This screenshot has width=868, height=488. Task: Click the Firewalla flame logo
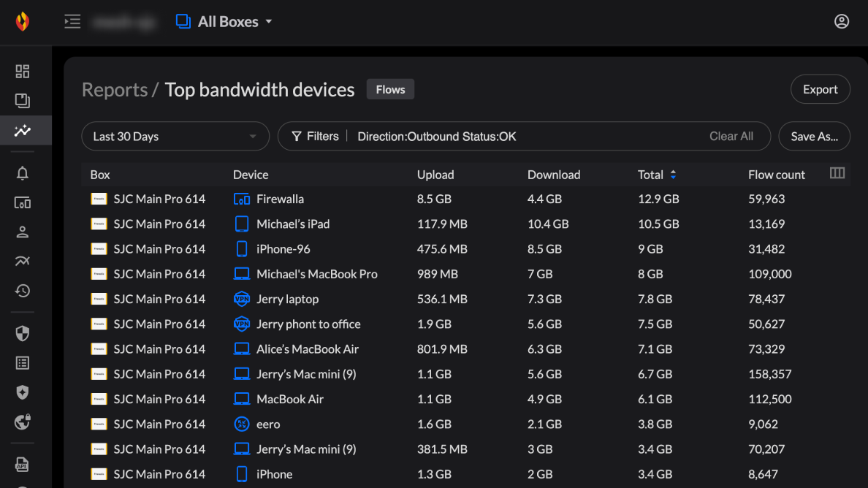[x=22, y=21]
